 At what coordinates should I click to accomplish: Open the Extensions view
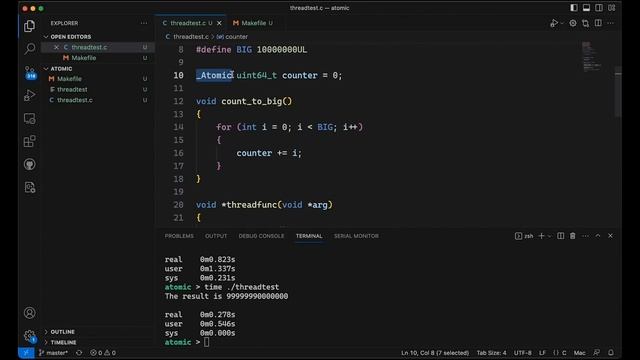29,142
